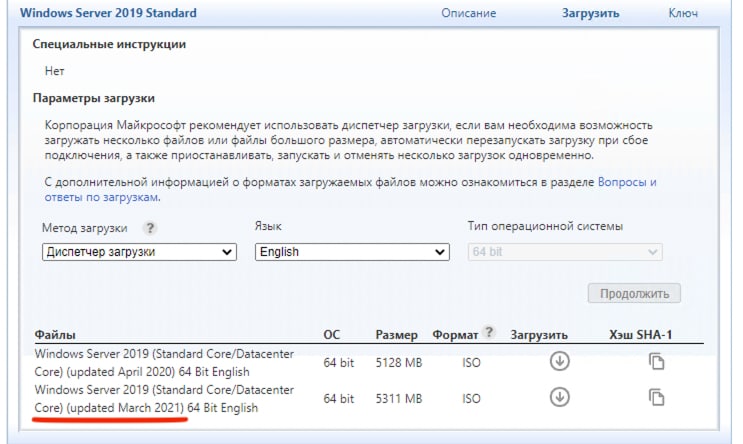743x444 pixels.
Task: Click the Размер column header
Action: tap(396, 335)
